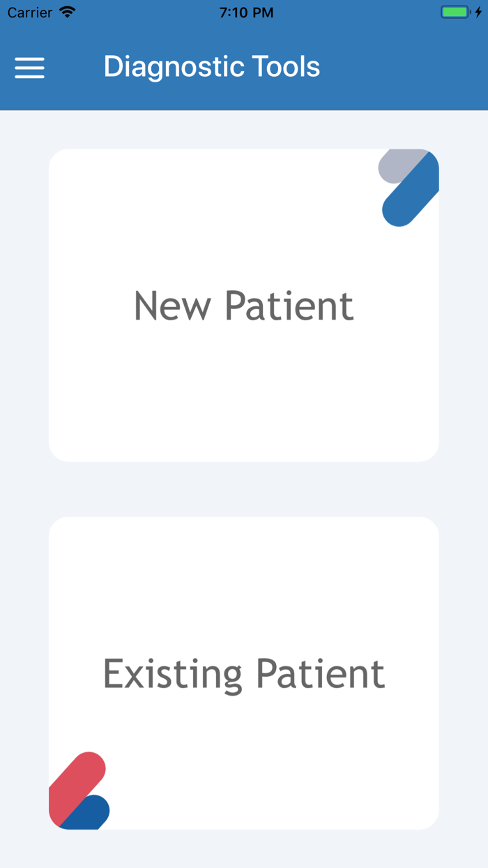Screen dimensions: 488x868
Task: Tap the New Patient text label
Action: [x=244, y=306]
